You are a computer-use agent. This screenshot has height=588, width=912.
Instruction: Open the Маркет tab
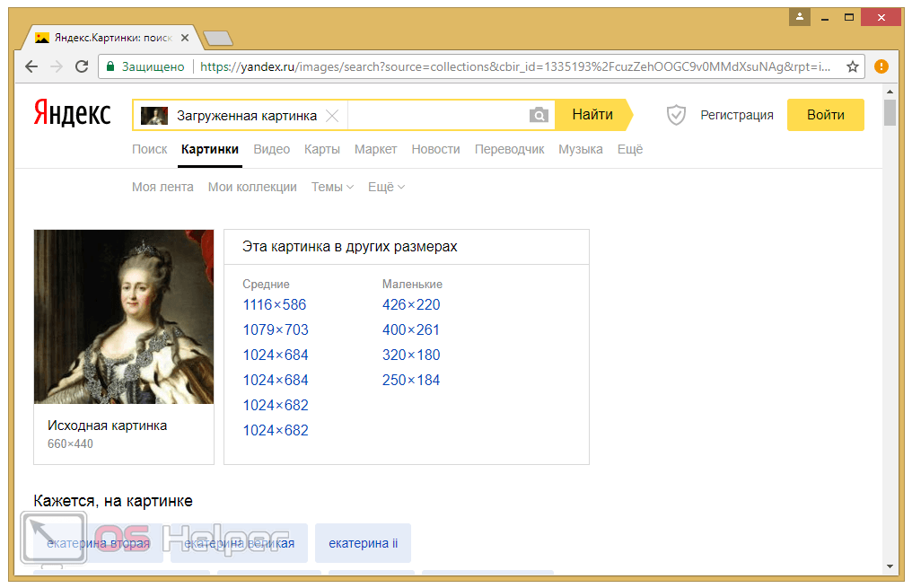pos(376,150)
